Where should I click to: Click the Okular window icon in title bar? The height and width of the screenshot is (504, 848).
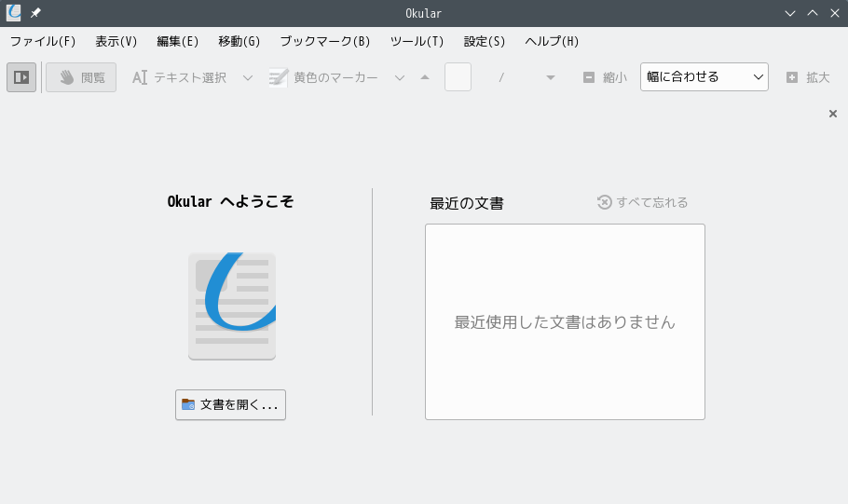[14, 13]
